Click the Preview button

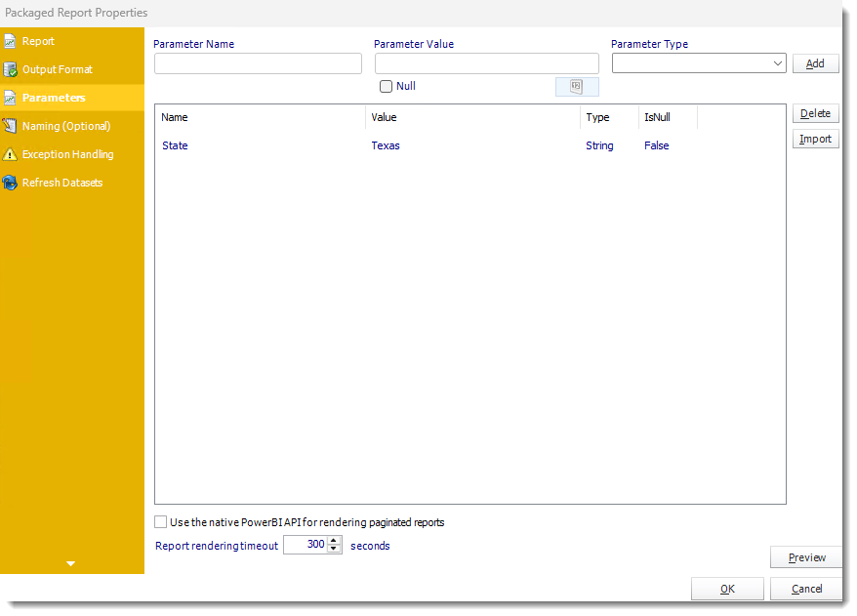806,557
